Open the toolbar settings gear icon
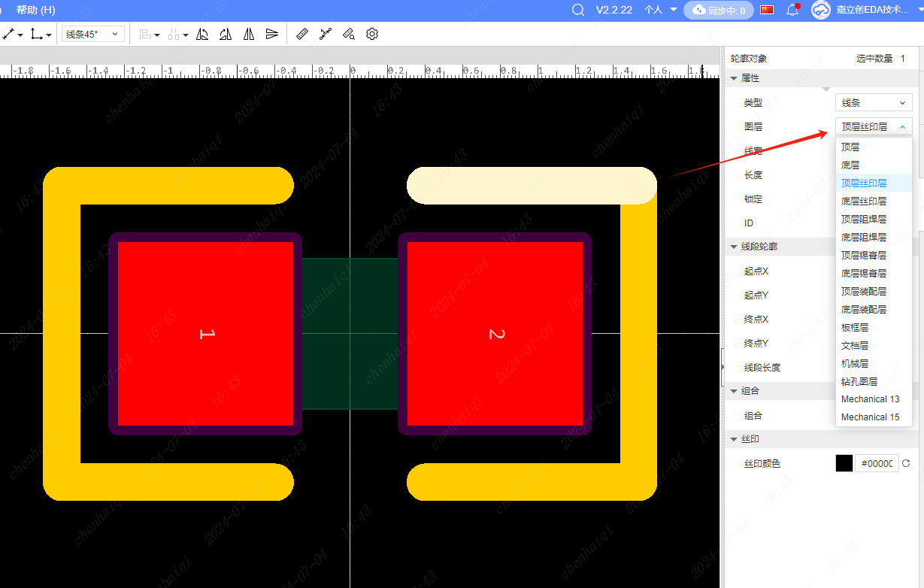This screenshot has height=588, width=924. coord(372,34)
